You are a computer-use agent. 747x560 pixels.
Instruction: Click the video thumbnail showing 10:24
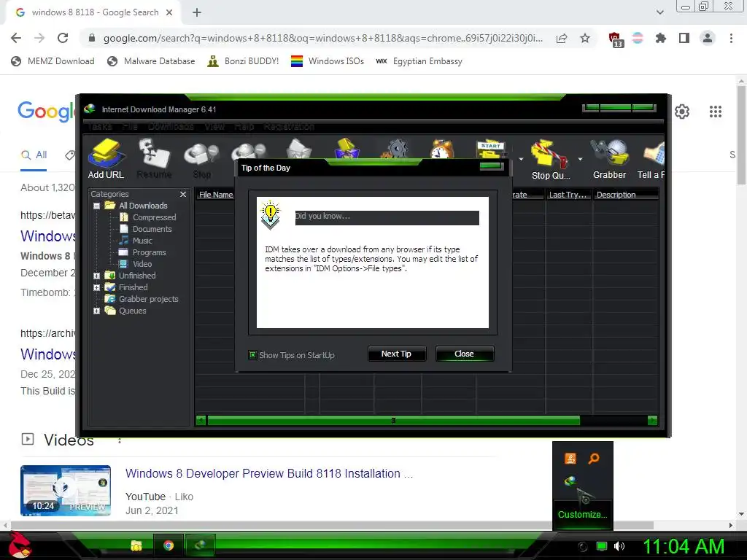point(66,491)
